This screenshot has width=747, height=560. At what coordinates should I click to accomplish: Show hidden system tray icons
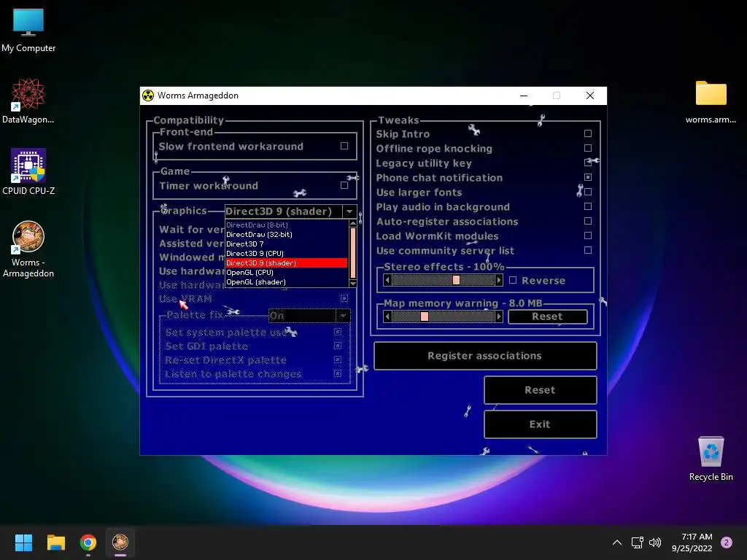coord(617,542)
